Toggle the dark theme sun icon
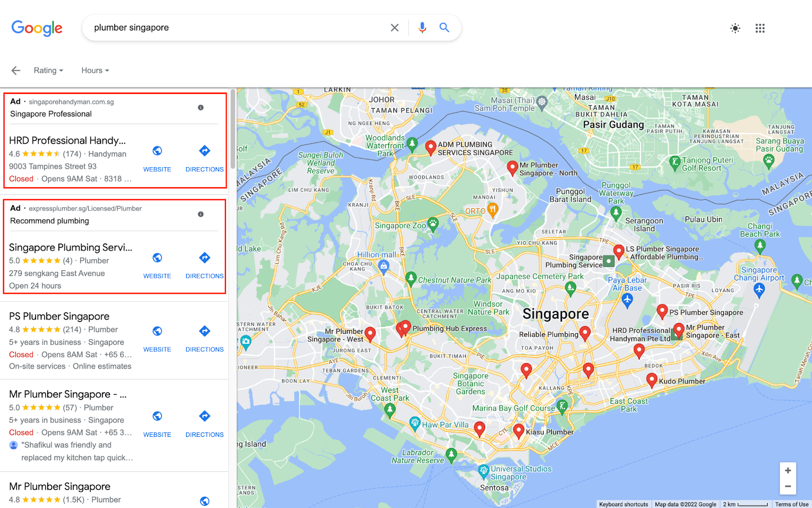This screenshot has width=812, height=508. tap(735, 28)
